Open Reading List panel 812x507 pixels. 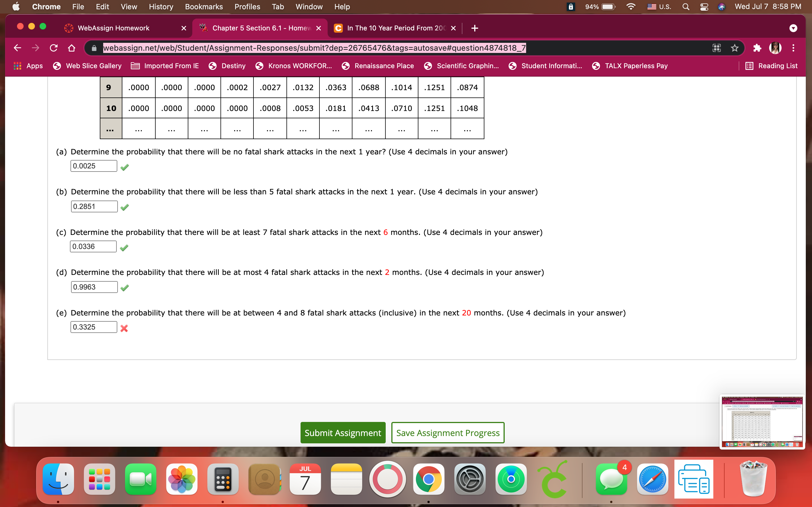[x=771, y=66]
